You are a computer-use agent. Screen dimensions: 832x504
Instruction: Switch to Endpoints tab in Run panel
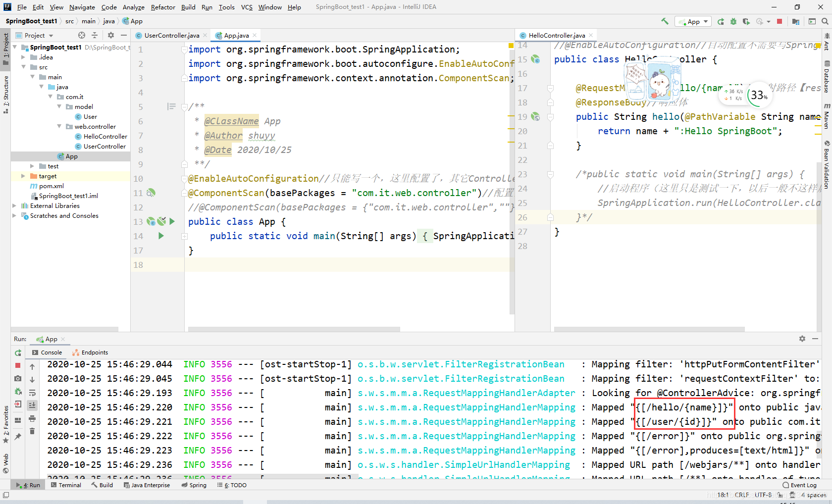tap(90, 353)
